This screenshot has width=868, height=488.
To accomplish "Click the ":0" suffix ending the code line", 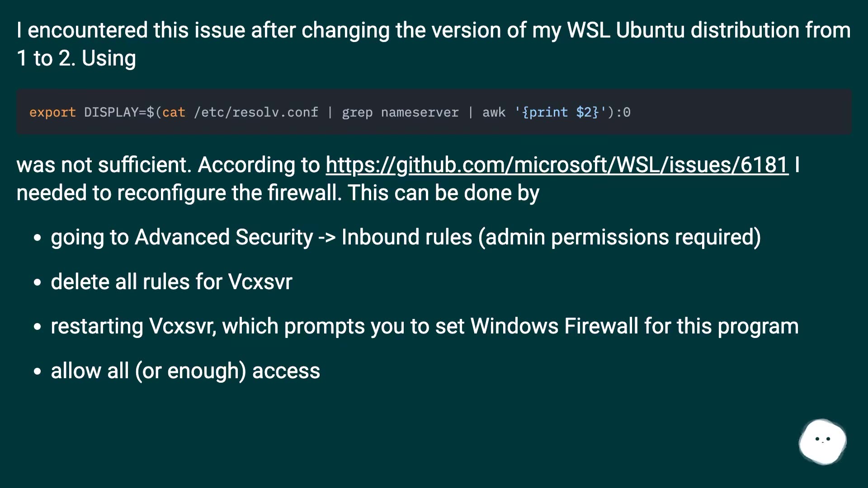I will (x=623, y=112).
